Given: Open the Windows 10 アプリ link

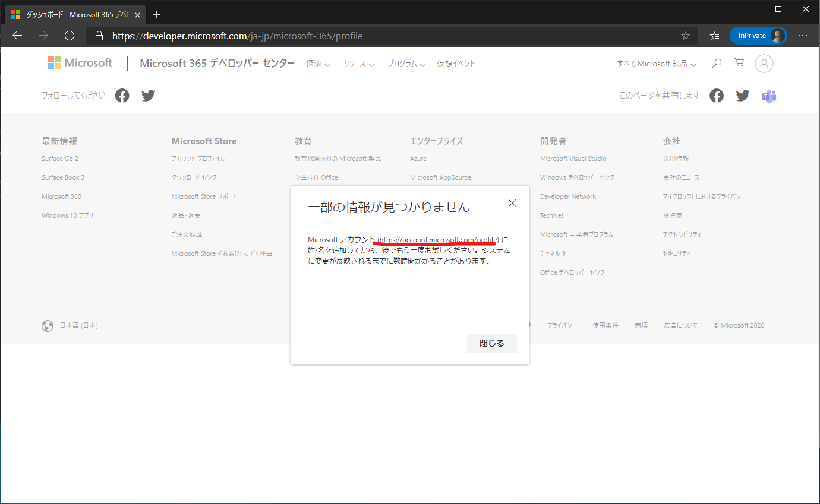Looking at the screenshot, I should pos(68,215).
